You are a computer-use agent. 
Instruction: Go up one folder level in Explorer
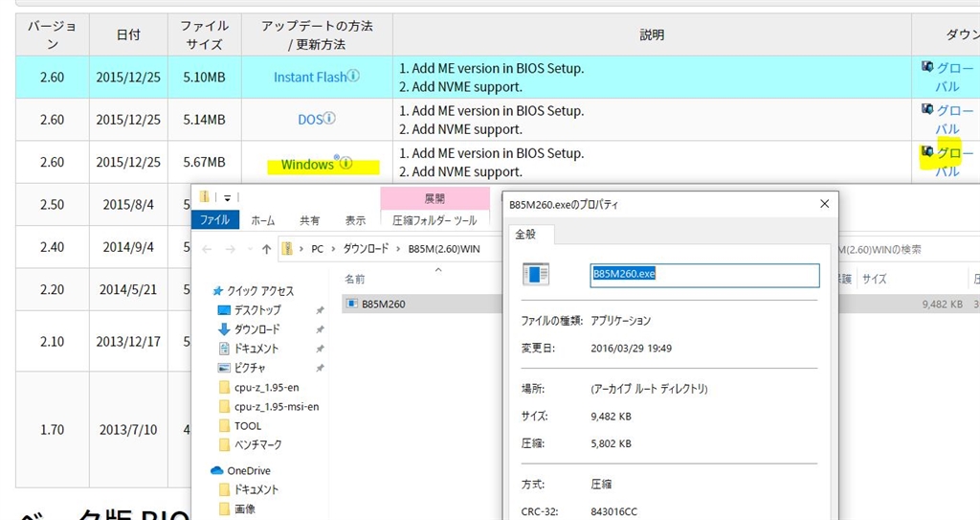click(266, 249)
